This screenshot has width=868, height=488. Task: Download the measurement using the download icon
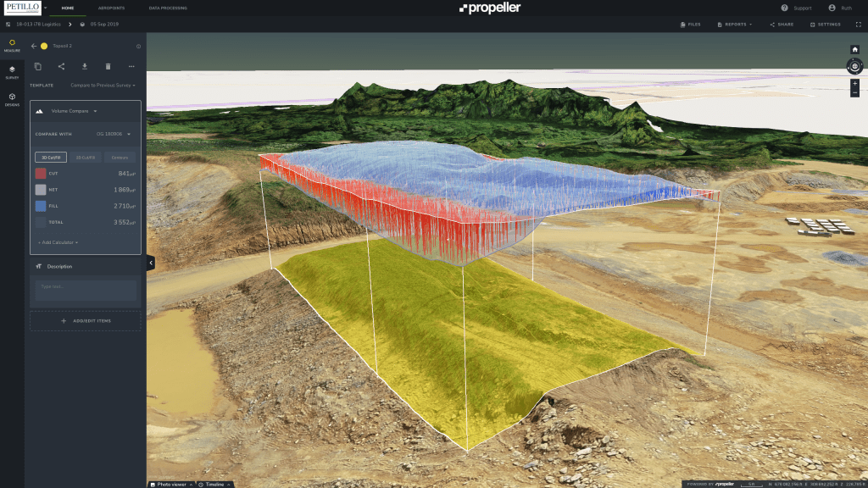click(85, 66)
